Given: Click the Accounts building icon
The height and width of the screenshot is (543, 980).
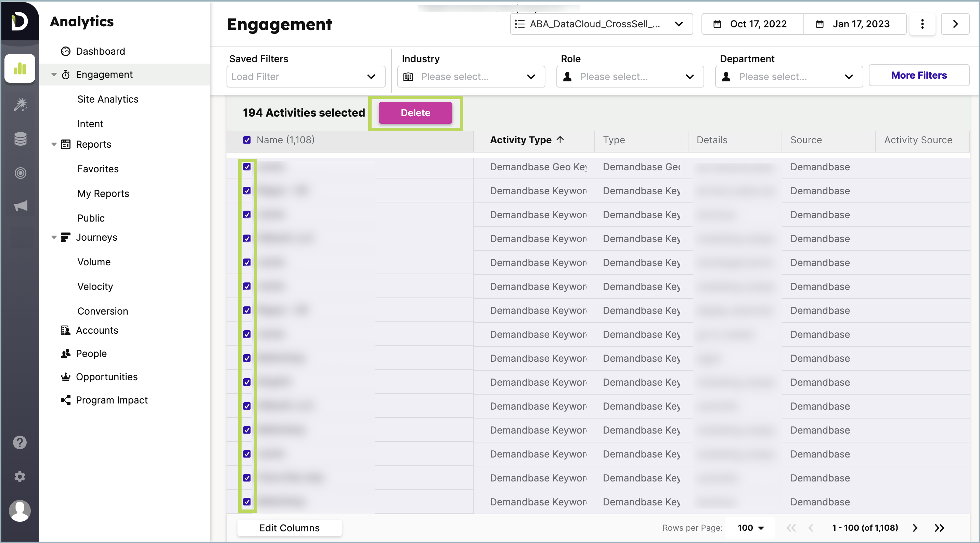Looking at the screenshot, I should pyautogui.click(x=65, y=330).
